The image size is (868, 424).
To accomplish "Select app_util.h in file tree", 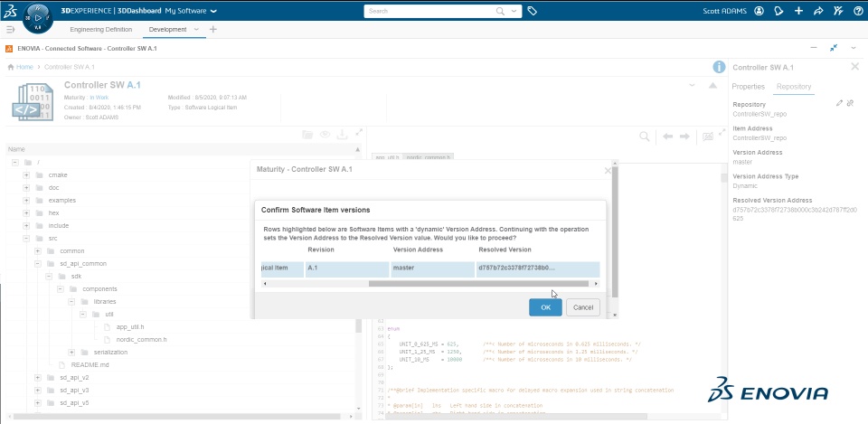I will click(x=130, y=326).
